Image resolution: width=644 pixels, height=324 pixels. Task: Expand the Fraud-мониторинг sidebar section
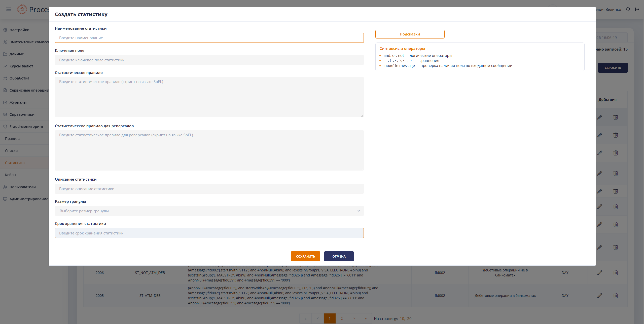click(x=26, y=127)
